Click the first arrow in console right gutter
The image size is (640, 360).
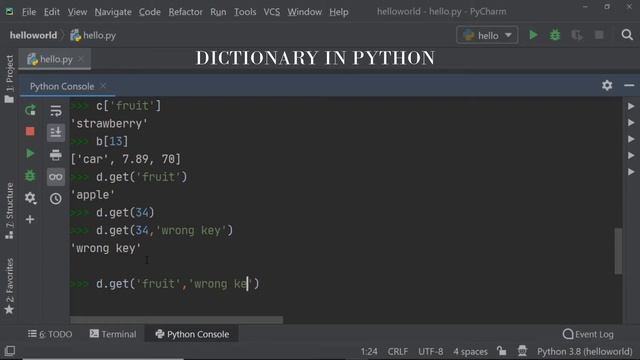tap(631, 106)
